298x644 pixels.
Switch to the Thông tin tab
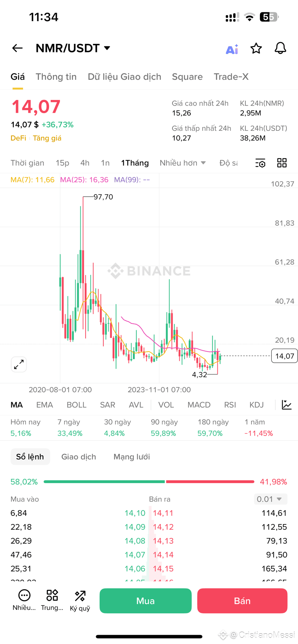click(56, 77)
